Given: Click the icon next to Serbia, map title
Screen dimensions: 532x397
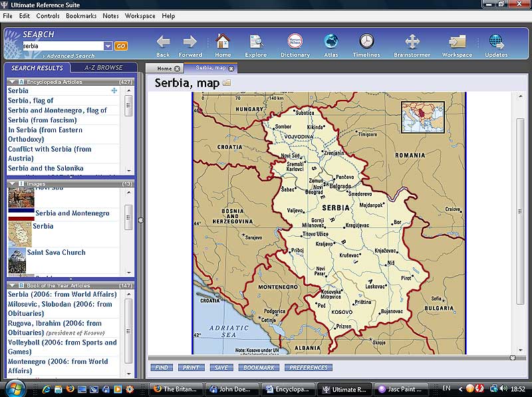Looking at the screenshot, I should pyautogui.click(x=226, y=82).
